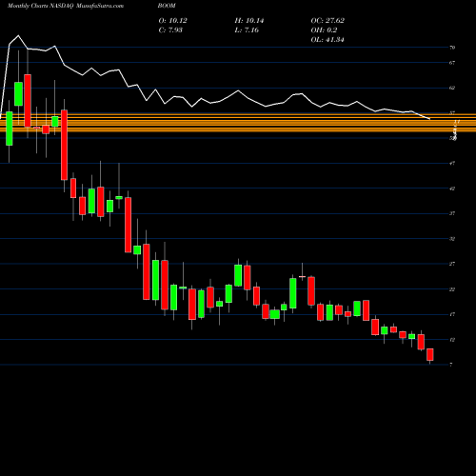
Task: Click the 32 price axis label
Action: (x=452, y=239)
